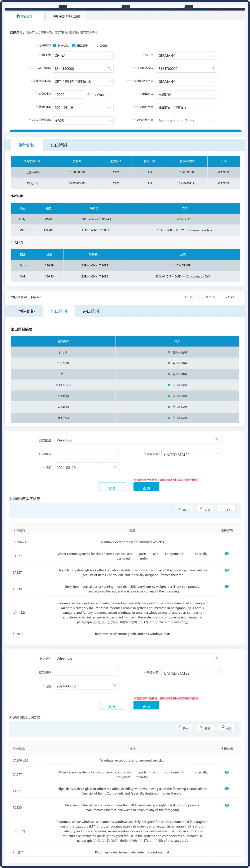
Task: Show 1A227 note details in upper ECN table
Action: coord(227,570)
